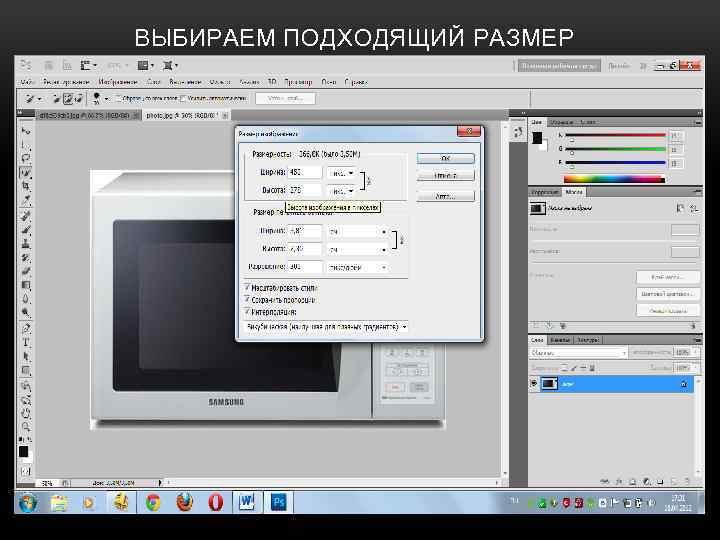
Task: Toggle Quick Mask mode at the toolbox bottom
Action: pyautogui.click(x=26, y=471)
